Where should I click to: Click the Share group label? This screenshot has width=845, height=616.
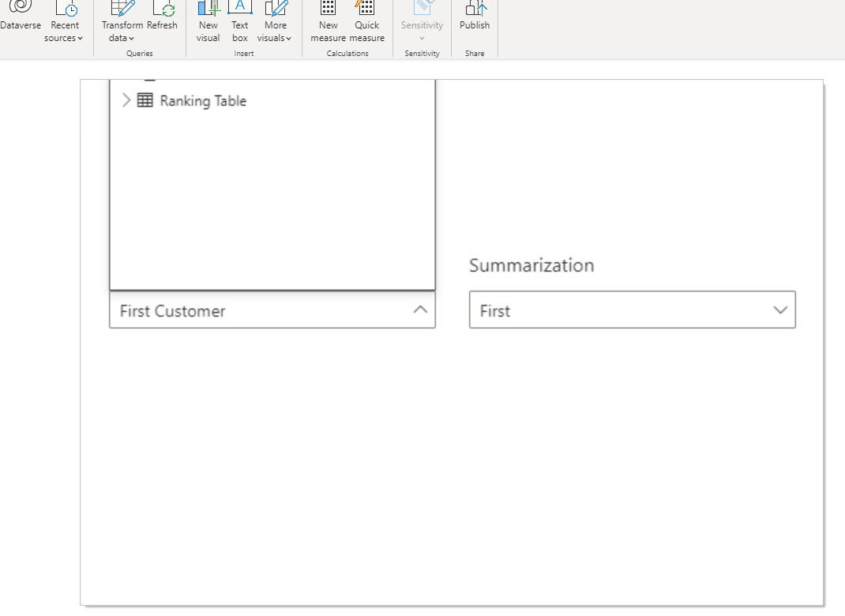(475, 54)
